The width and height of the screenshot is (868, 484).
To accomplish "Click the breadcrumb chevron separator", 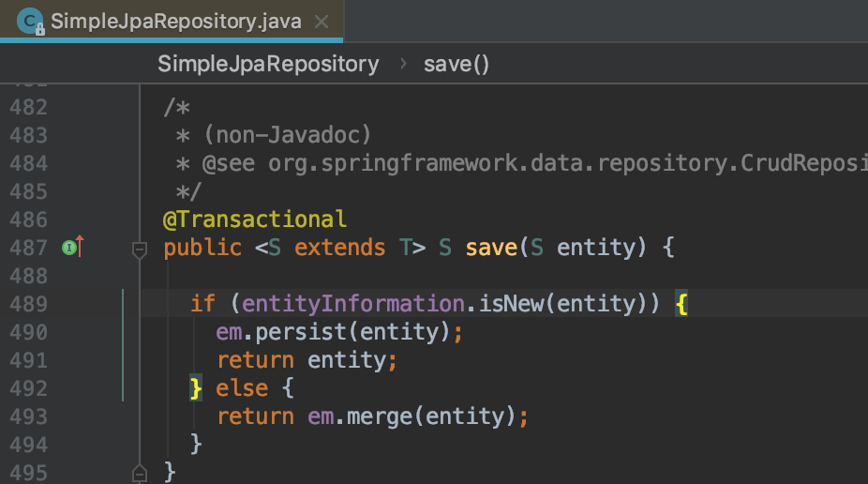I will (x=403, y=64).
